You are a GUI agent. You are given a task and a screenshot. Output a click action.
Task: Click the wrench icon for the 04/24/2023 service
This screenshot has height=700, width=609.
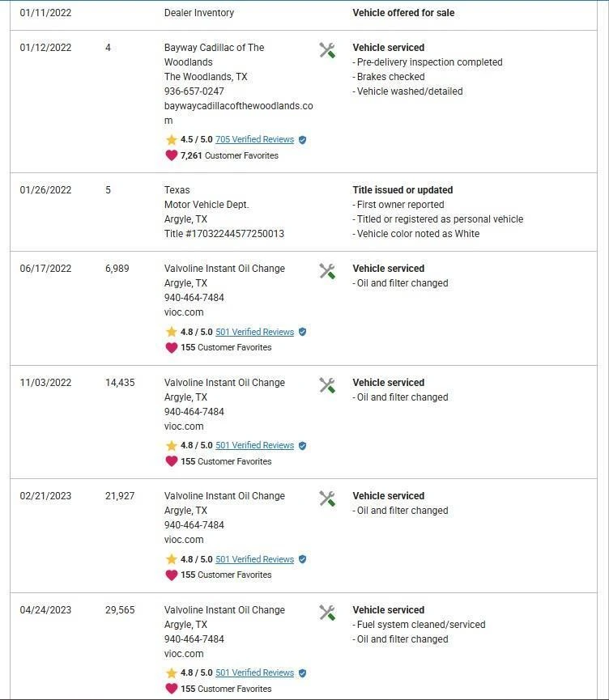(x=327, y=613)
